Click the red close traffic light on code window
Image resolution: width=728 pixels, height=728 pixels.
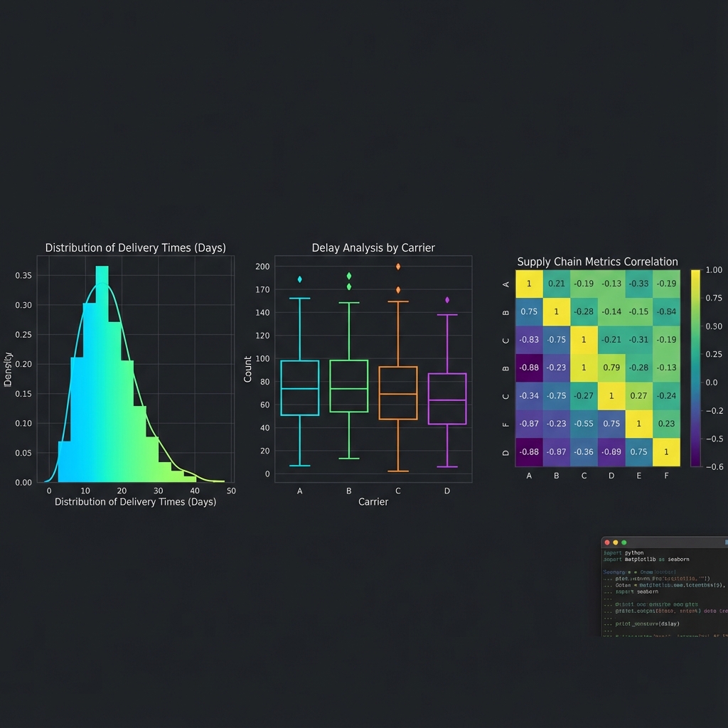click(x=607, y=542)
